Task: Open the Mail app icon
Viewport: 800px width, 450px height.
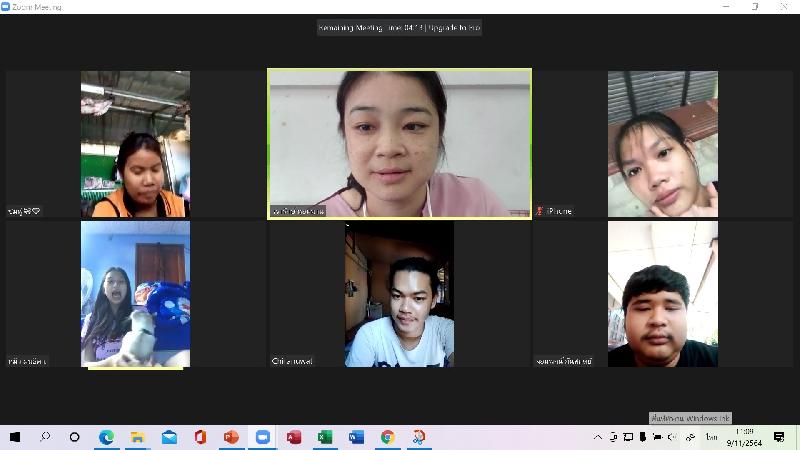Action: pyautogui.click(x=169, y=437)
